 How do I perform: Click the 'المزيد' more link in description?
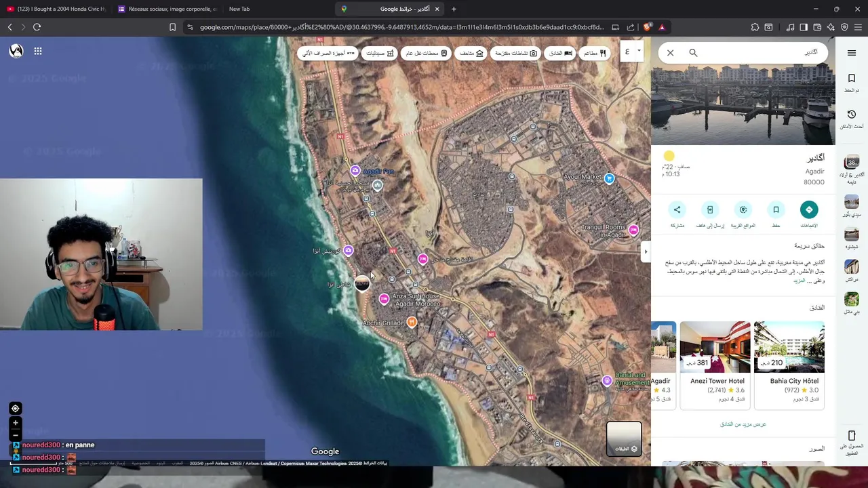[800, 281]
